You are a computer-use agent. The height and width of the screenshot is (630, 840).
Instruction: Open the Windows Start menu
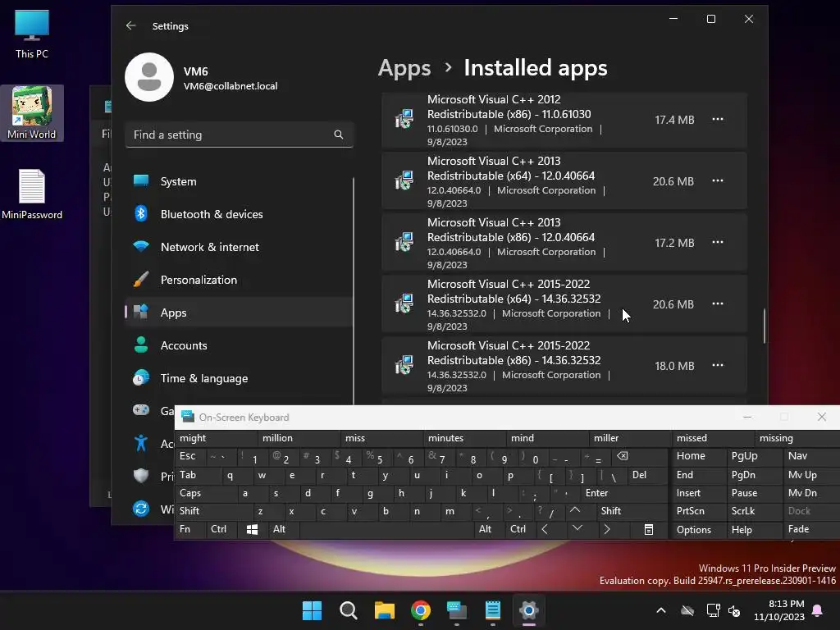[x=312, y=610]
